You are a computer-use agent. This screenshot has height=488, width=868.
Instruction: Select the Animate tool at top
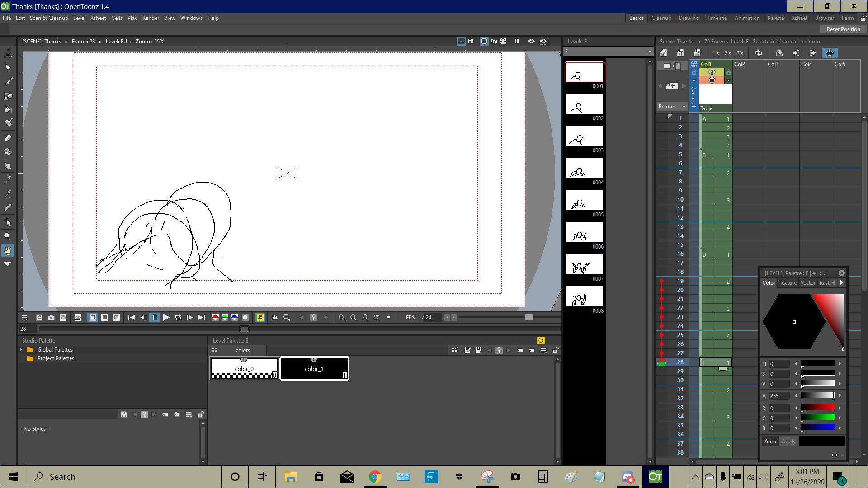pyautogui.click(x=8, y=54)
